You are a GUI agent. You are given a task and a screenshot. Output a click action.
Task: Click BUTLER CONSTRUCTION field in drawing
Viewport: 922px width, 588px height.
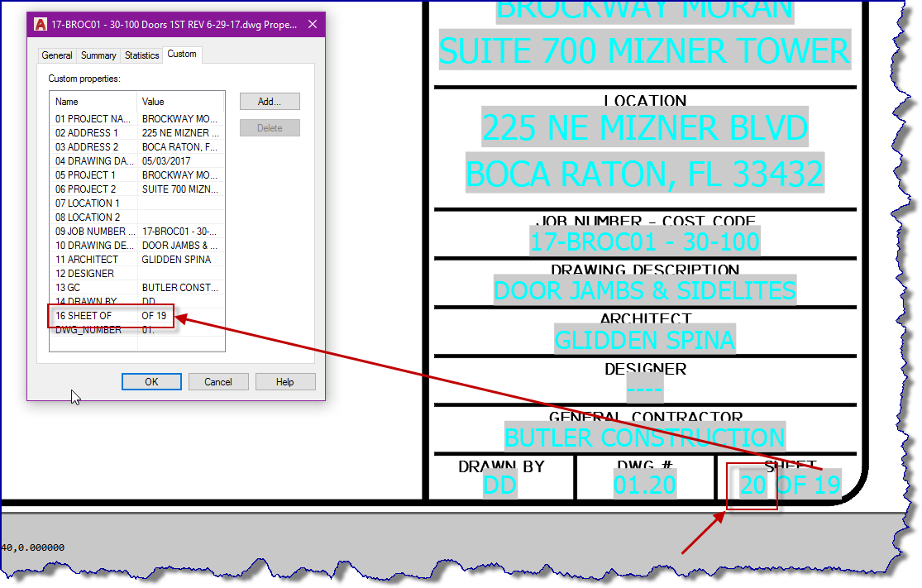[x=644, y=437]
